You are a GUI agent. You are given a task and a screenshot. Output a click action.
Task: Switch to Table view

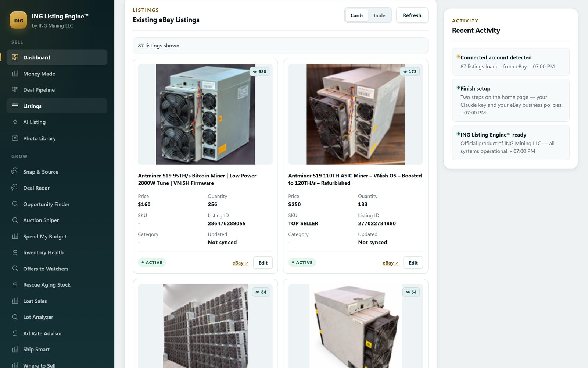tap(379, 15)
